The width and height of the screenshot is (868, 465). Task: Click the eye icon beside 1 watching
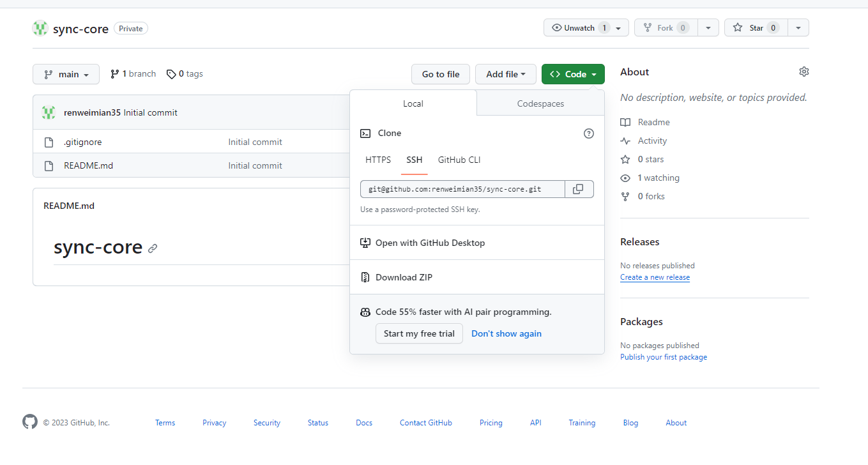(625, 178)
